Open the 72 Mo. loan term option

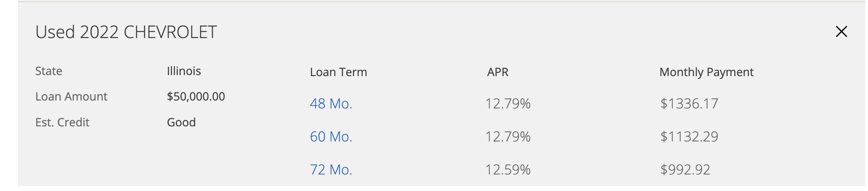331,170
